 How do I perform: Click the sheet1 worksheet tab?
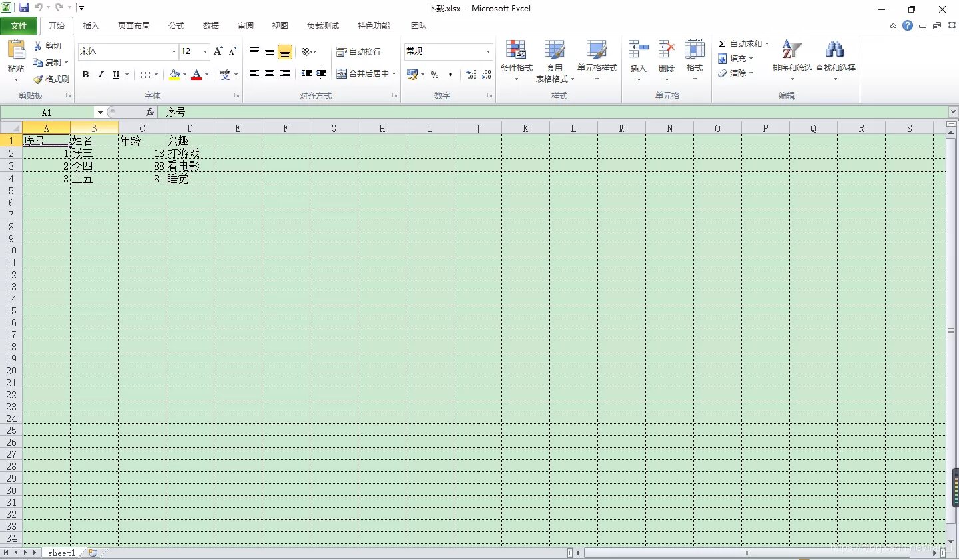[x=61, y=553]
